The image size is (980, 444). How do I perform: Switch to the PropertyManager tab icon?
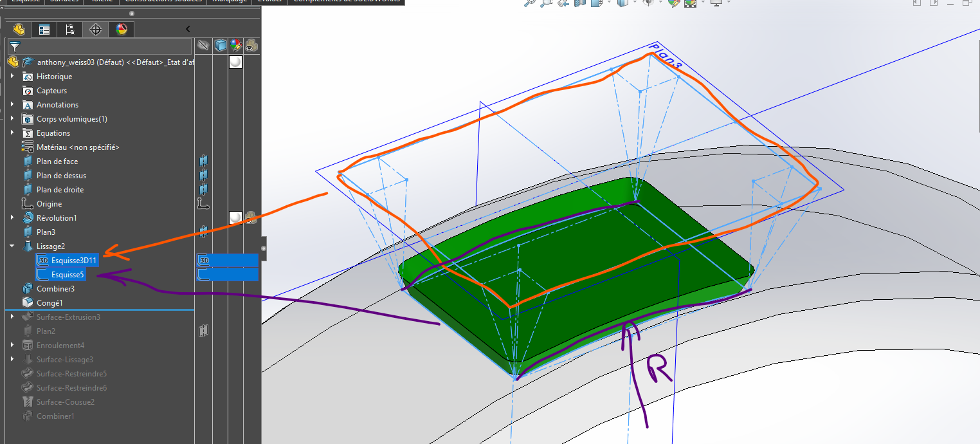pyautogui.click(x=44, y=30)
